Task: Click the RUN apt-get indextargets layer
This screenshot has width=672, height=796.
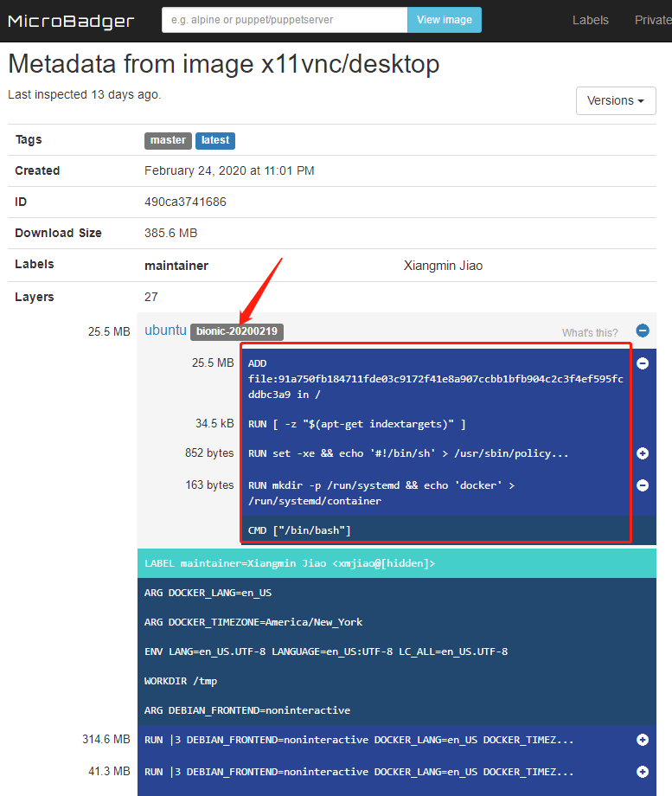Action: [448, 424]
